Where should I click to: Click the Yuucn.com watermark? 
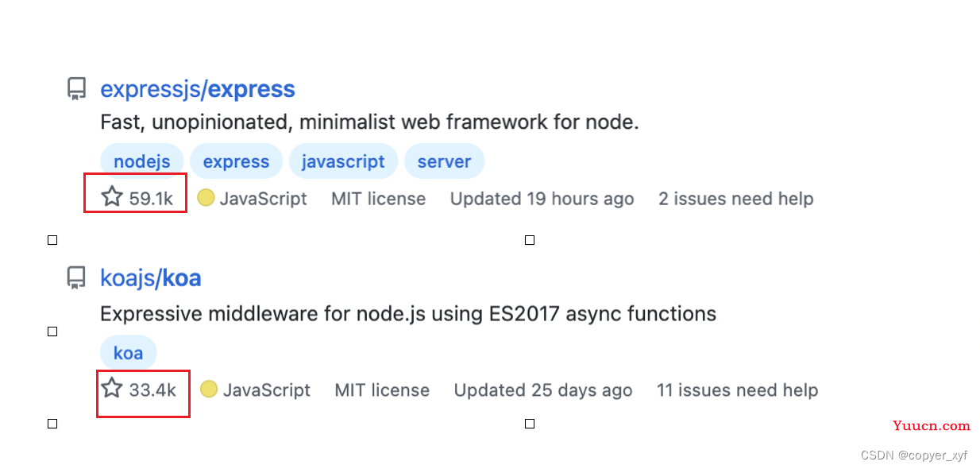pos(932,425)
